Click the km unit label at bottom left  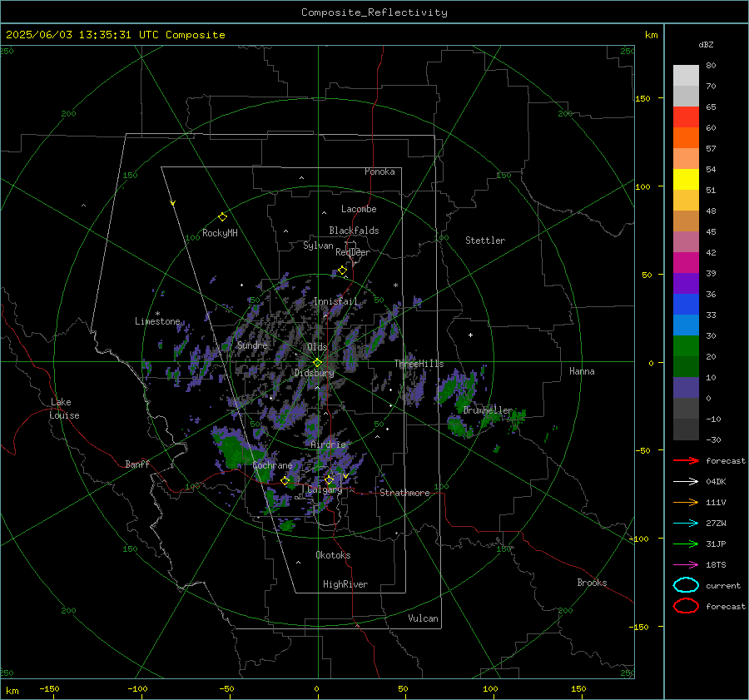pyautogui.click(x=12, y=691)
